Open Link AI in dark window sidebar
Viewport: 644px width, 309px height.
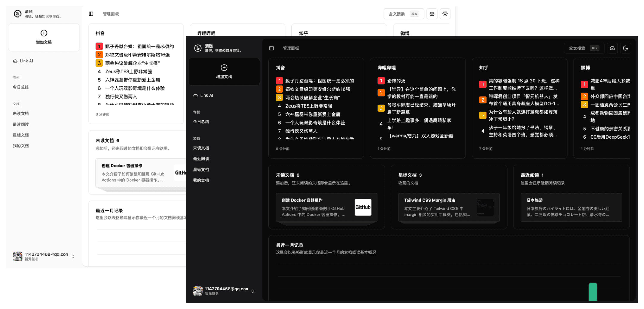tap(203, 95)
